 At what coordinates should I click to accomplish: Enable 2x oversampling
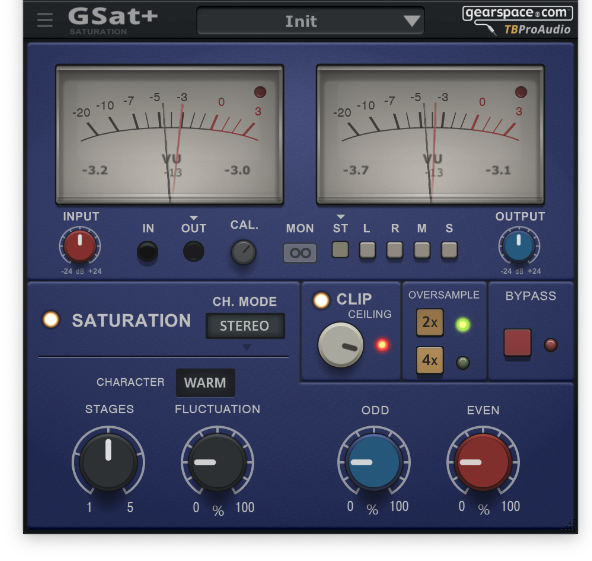[430, 322]
